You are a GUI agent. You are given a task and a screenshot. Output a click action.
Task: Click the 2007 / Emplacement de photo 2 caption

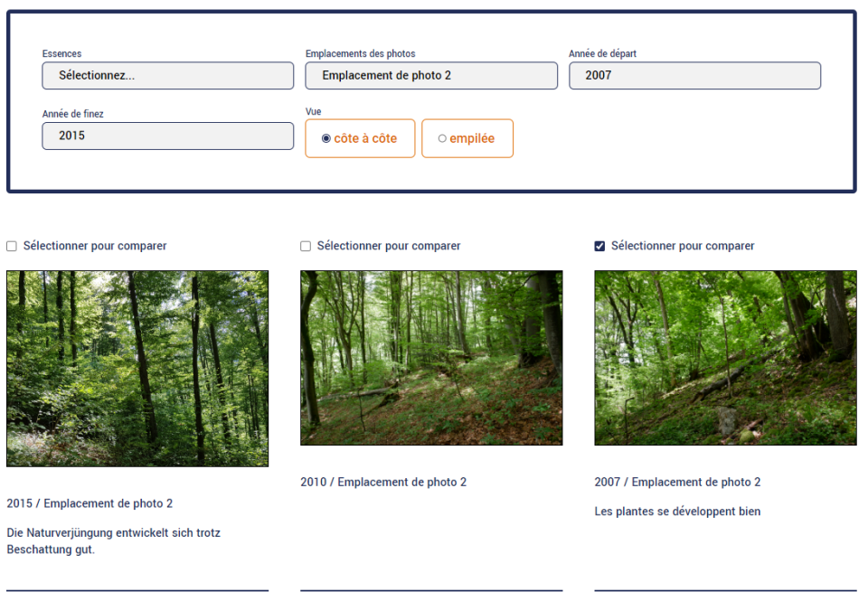coord(677,482)
